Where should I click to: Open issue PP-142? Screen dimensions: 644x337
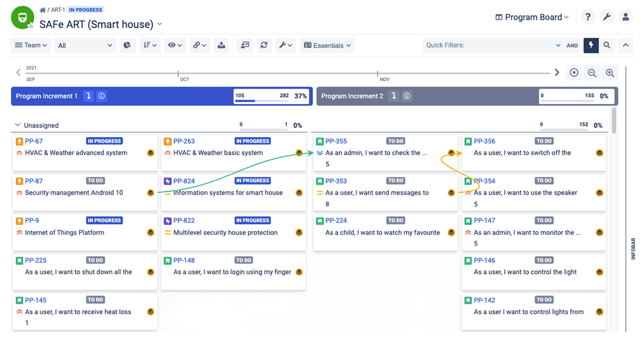click(x=484, y=300)
